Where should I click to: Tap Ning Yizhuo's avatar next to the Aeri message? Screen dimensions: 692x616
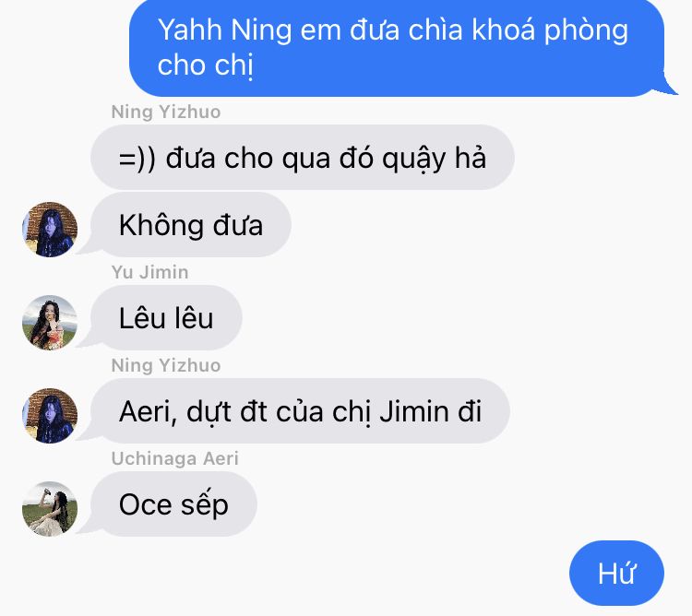(50, 415)
